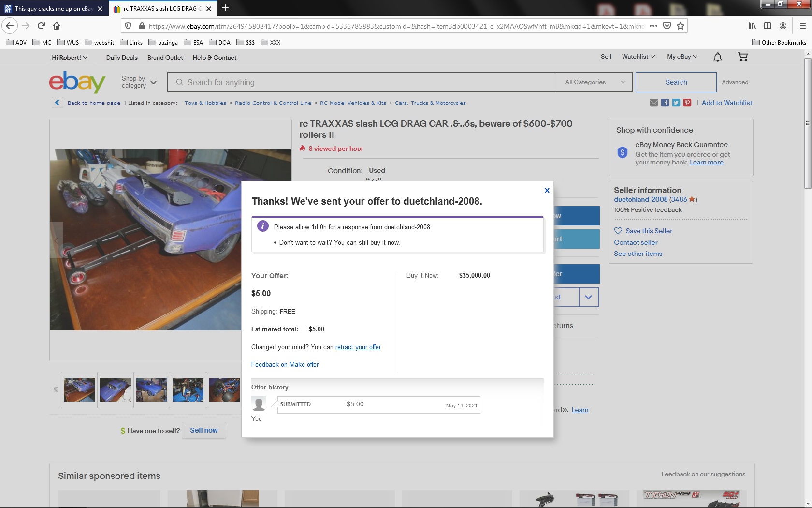Open the Sell page

point(606,57)
